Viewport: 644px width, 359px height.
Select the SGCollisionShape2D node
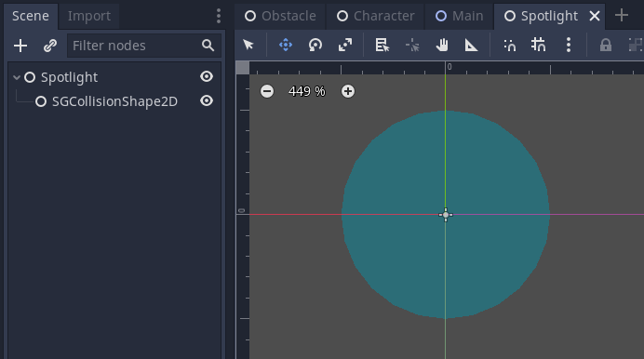114,101
